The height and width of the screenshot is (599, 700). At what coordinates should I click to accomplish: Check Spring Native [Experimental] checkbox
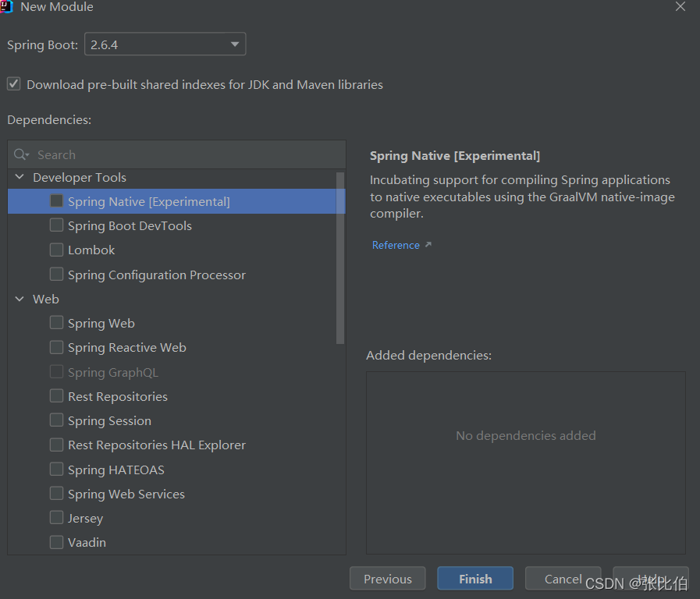pos(57,200)
